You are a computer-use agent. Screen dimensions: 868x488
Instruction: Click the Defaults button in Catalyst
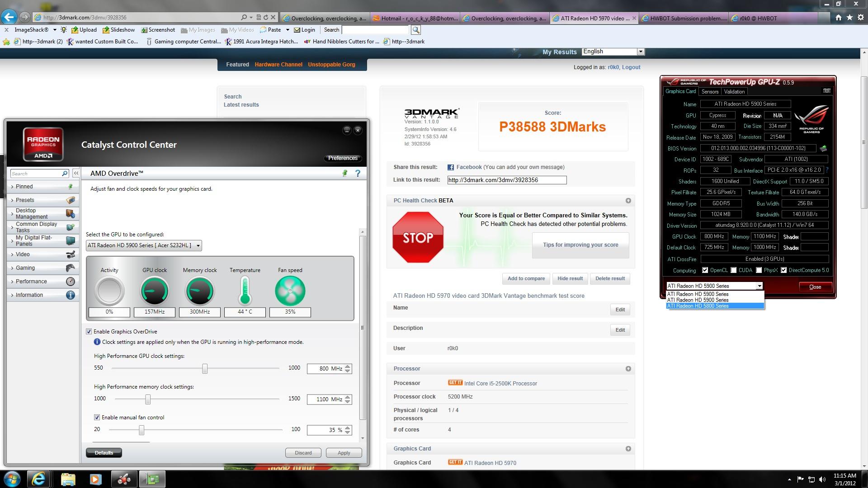(104, 453)
